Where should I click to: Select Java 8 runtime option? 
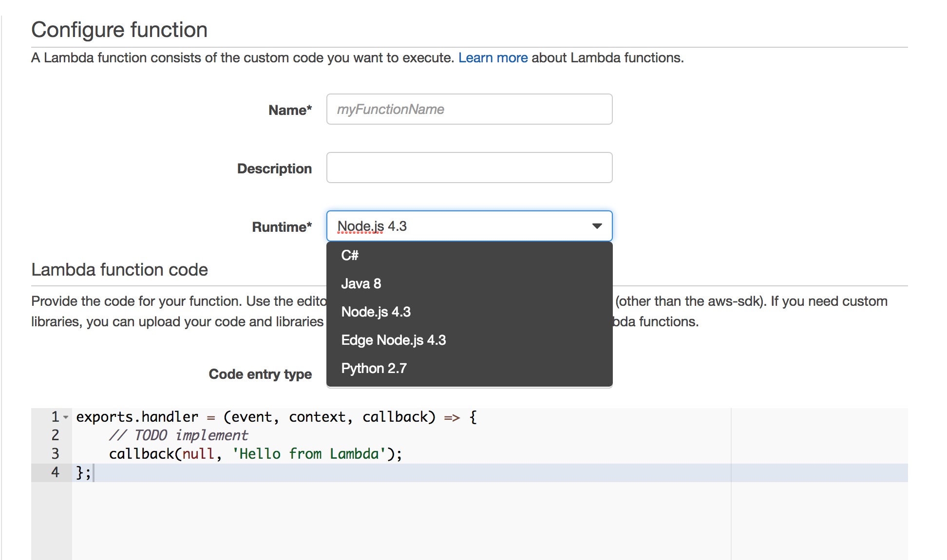tap(469, 283)
